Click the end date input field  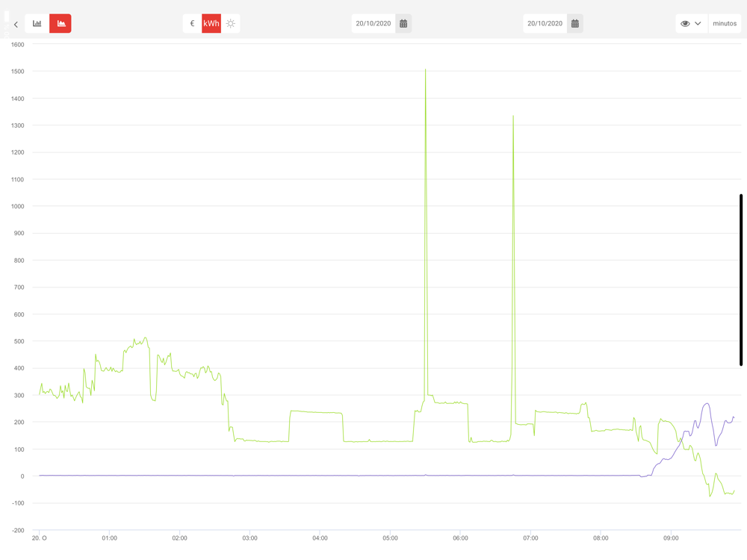point(545,23)
